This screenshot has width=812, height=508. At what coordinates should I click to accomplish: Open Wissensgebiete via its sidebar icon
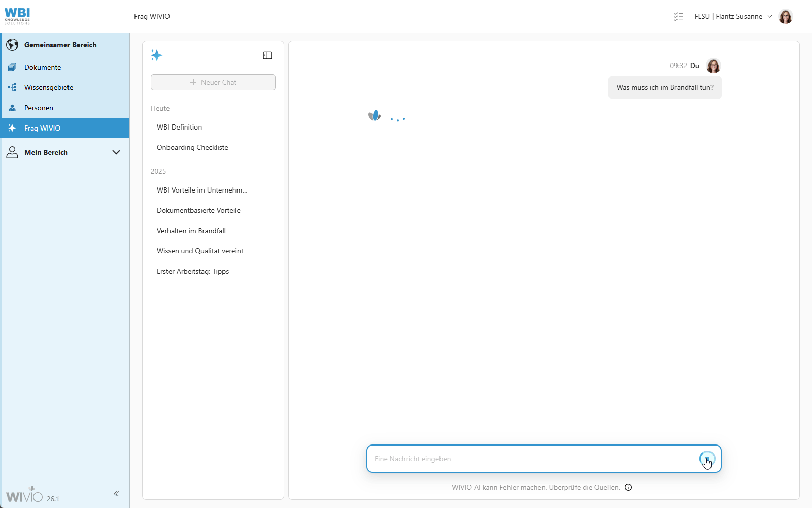12,87
